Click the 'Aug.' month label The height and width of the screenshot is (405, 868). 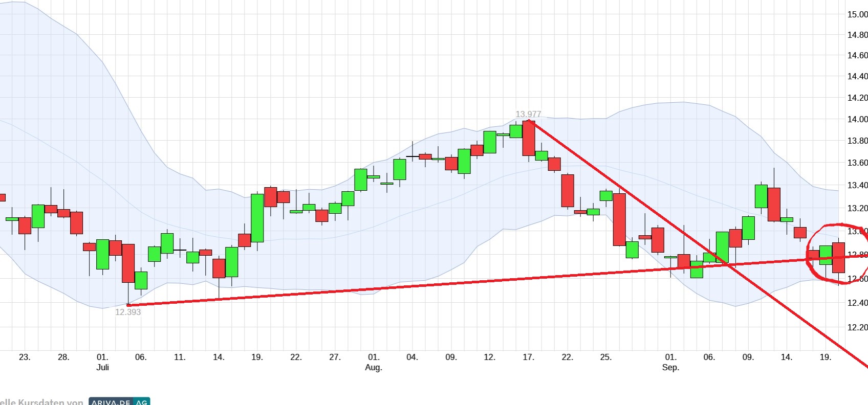[374, 367]
